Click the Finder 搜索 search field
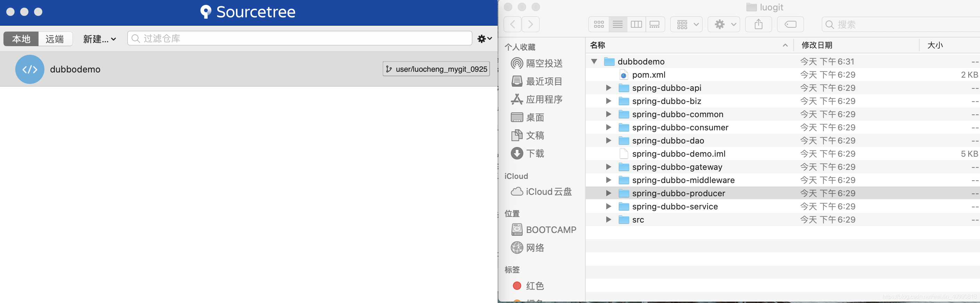Screen dimensions: 980x303 coord(901,24)
